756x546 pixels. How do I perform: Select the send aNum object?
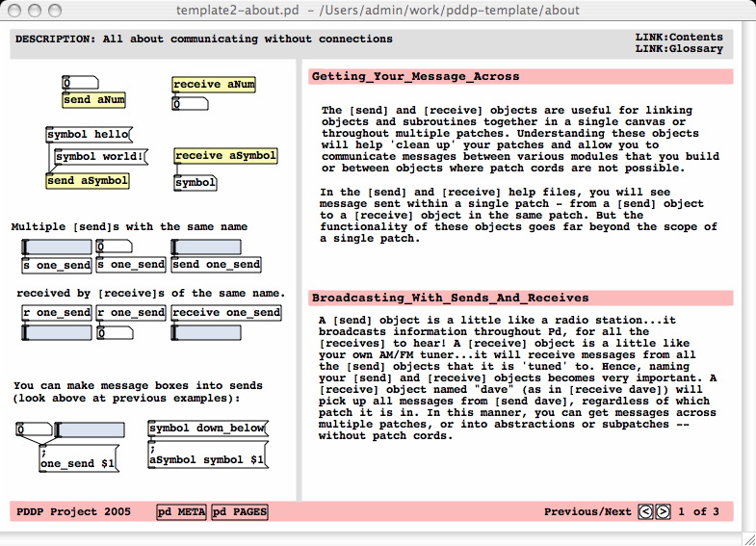(94, 100)
